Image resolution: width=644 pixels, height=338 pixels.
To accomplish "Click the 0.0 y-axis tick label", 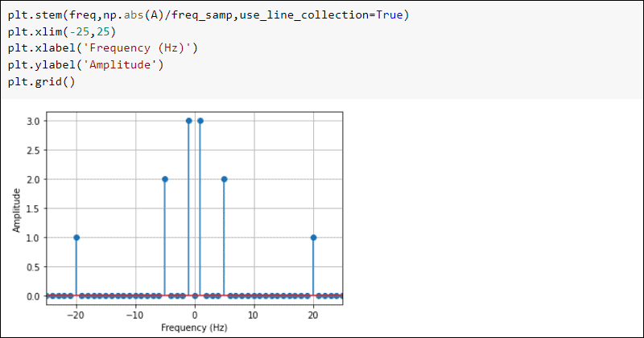I will click(x=33, y=296).
